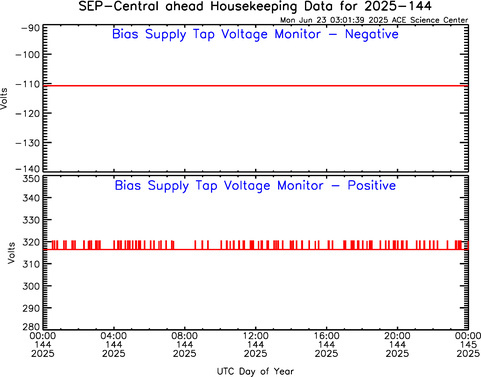Click the 20:00 time axis label
Screen dimensions: 481x377
397,336
